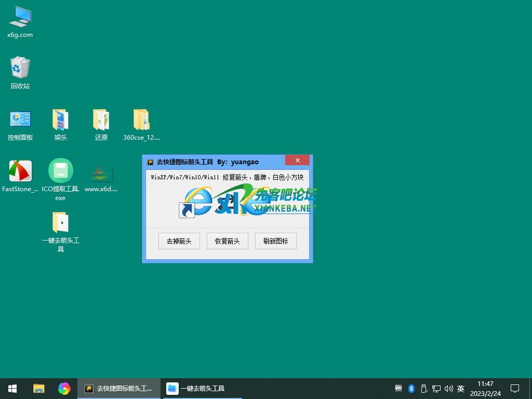
Task: Click the Bluetooth tray icon
Action: click(411, 388)
